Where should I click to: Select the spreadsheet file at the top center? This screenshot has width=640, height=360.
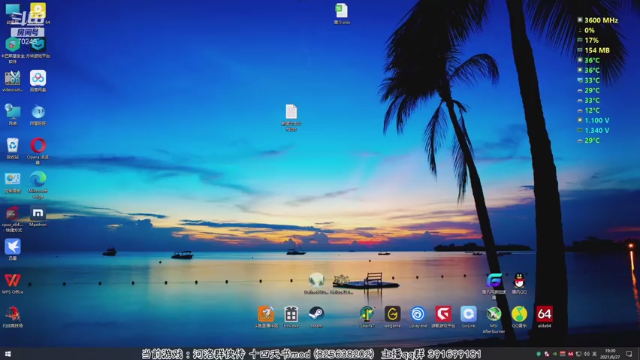(342, 13)
